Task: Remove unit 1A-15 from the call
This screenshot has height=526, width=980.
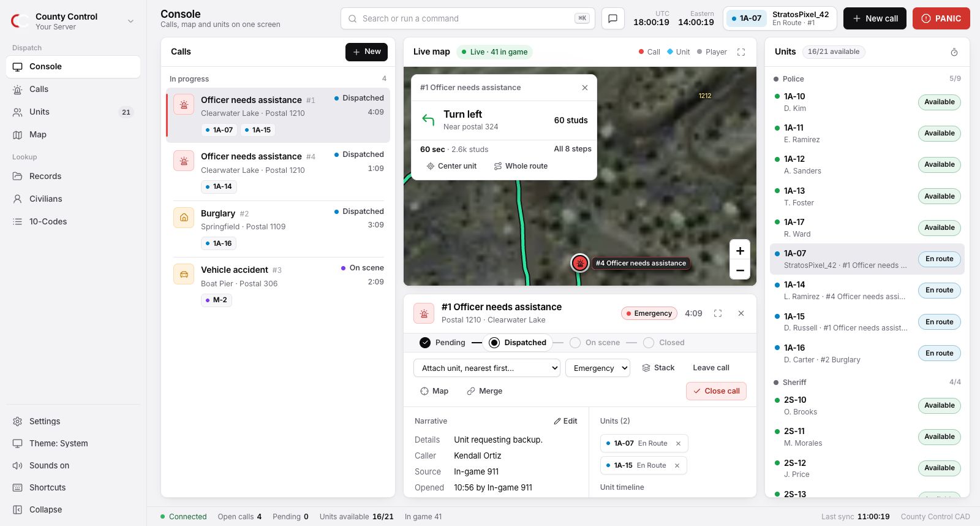Action: 677,465
